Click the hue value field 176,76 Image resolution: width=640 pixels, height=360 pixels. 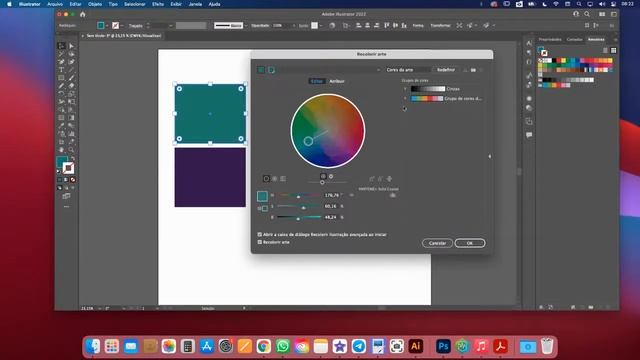(331, 196)
